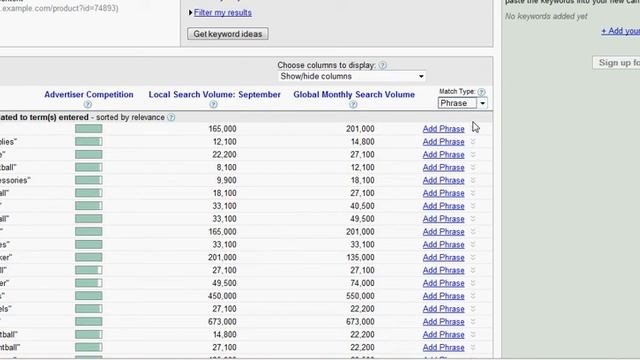Open help icon under Local Search Volume header
The width and height of the screenshot is (640, 360).
213,104
